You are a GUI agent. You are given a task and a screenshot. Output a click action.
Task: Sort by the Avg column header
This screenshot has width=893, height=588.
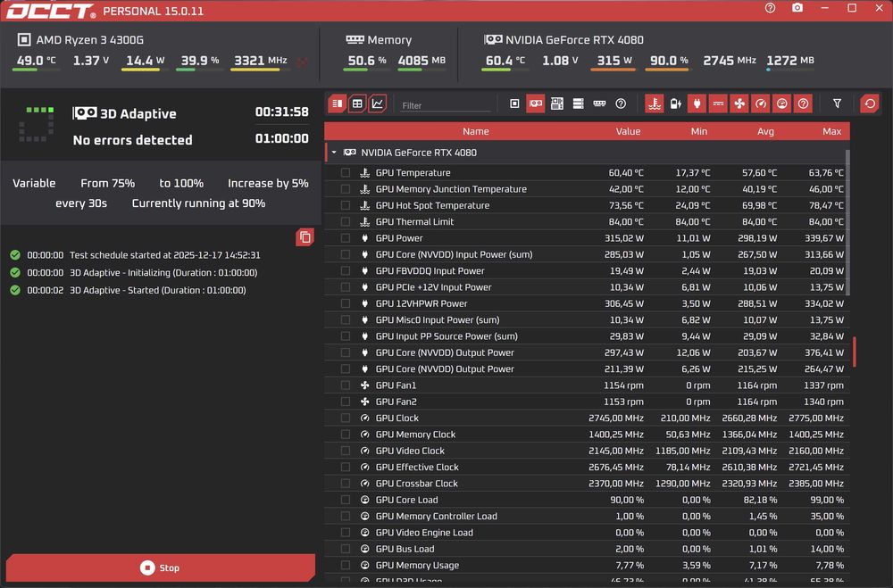coord(765,131)
